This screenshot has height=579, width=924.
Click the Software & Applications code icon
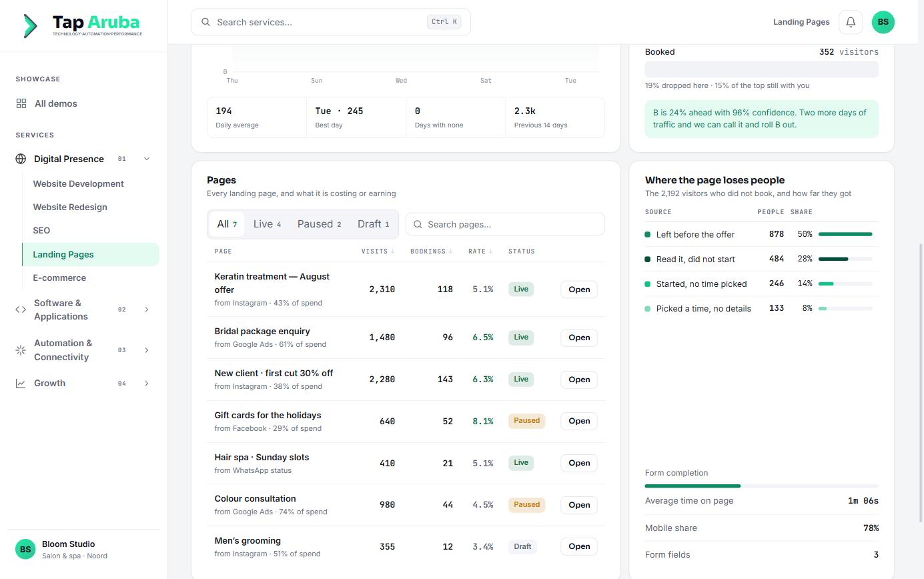[21, 310]
